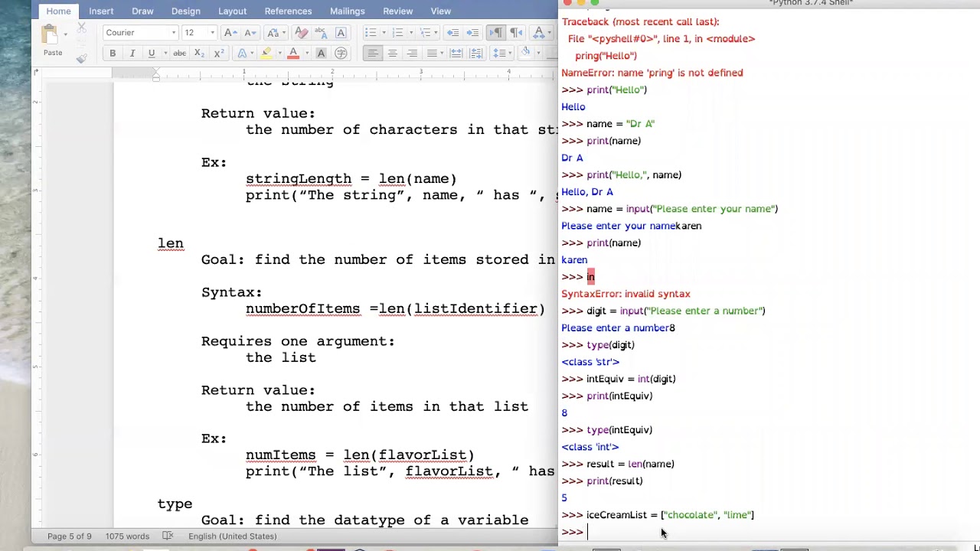Click the Cut scissors icon

pos(81,26)
